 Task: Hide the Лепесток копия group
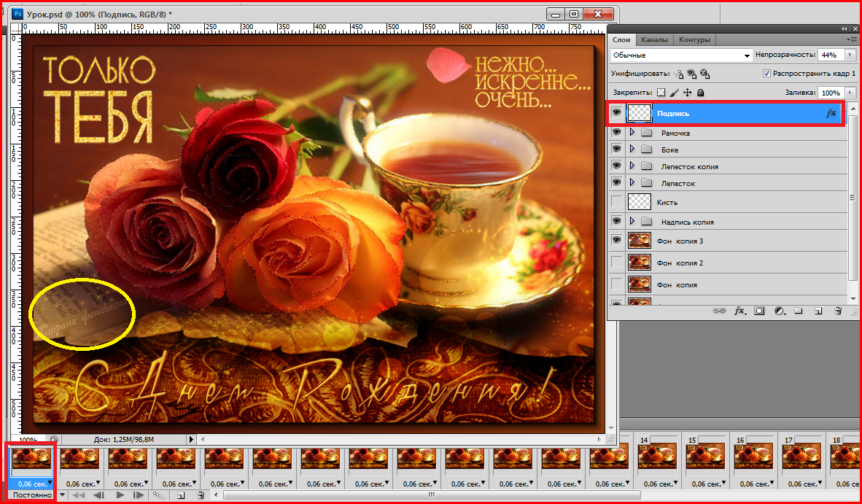[x=617, y=166]
